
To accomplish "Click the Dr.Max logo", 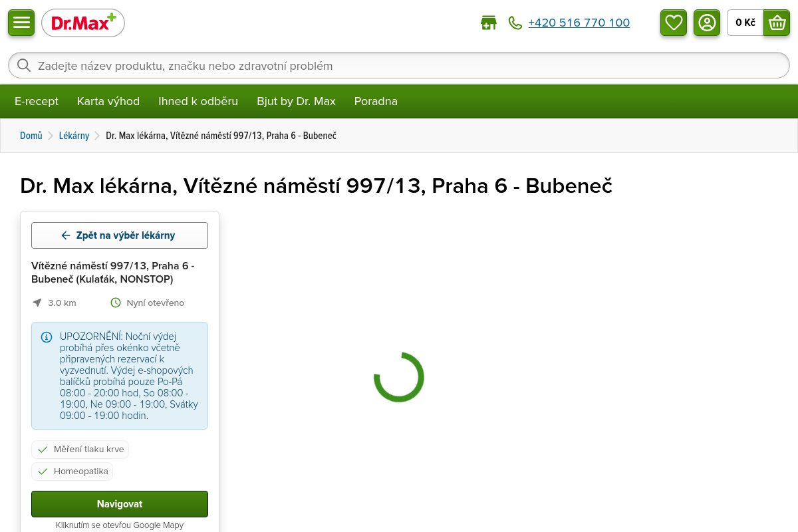I will click(x=83, y=23).
